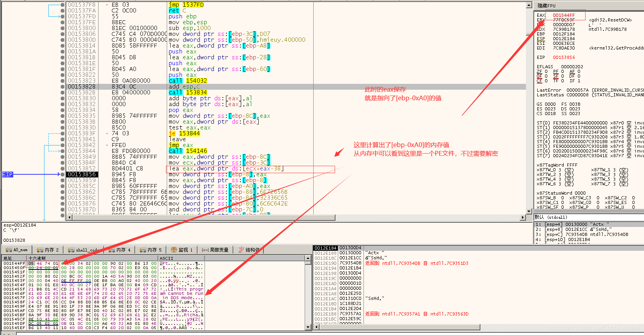Select the CF flag in registers

point(539,81)
